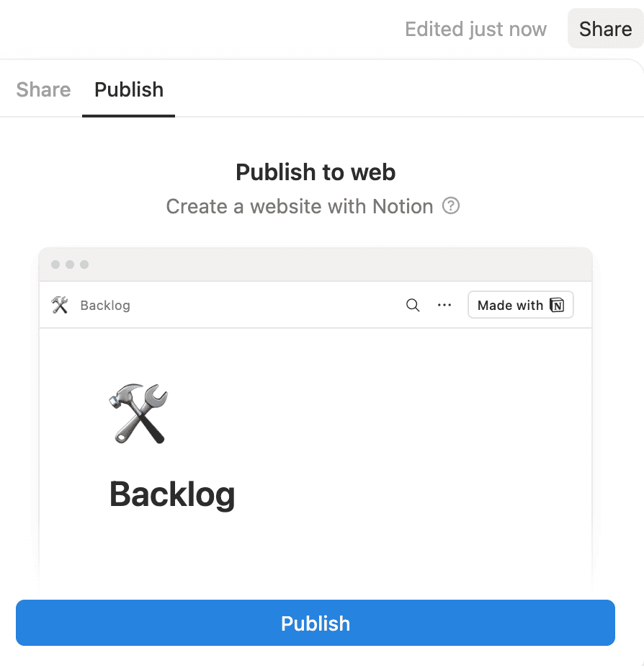The width and height of the screenshot is (644, 666).
Task: Open the more options ellipsis in the preview
Action: point(444,305)
